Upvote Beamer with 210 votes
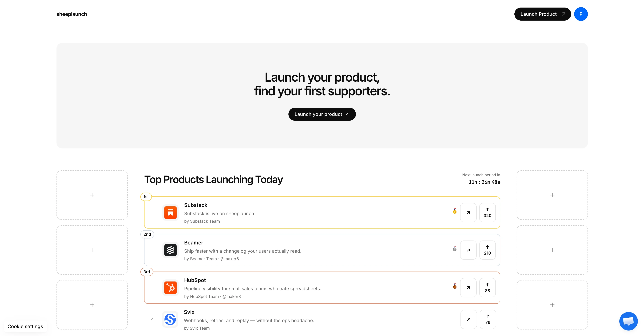 [x=488, y=250]
